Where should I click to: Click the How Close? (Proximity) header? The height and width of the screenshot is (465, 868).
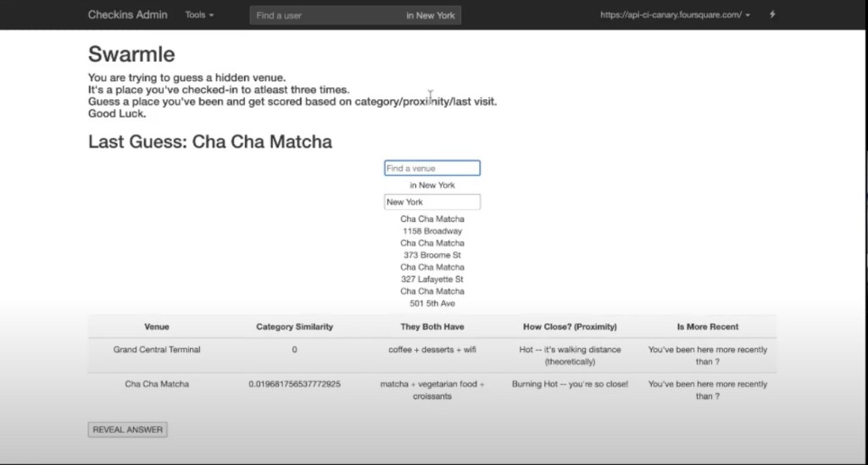pyautogui.click(x=570, y=327)
